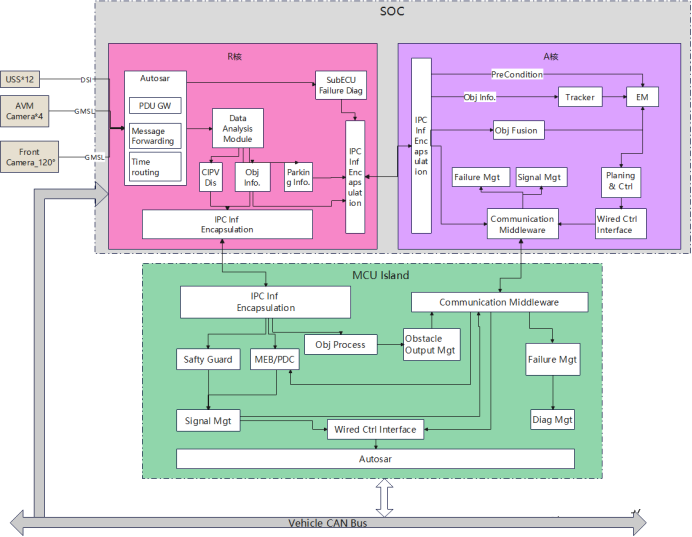
Task: Click the SOC title text
Action: pyautogui.click(x=392, y=11)
